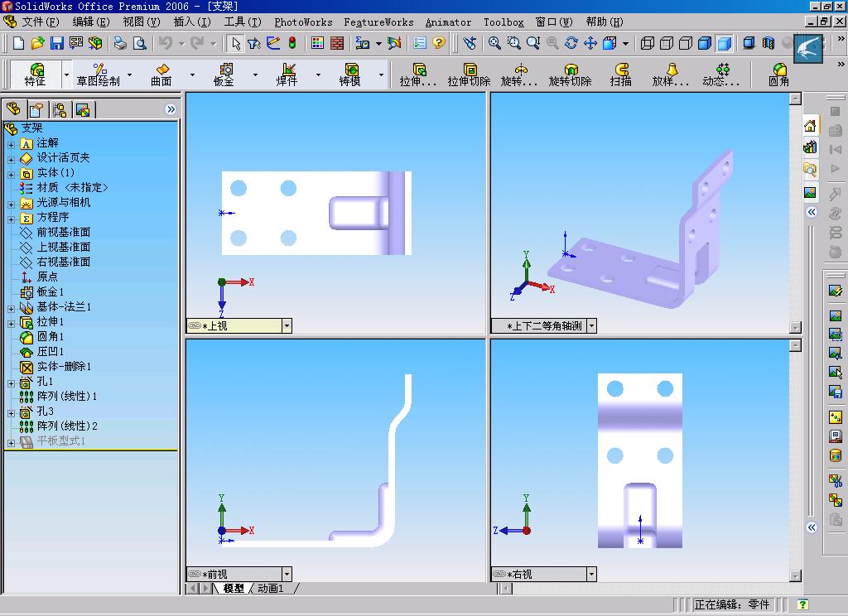This screenshot has width=848, height=616.
Task: Click the status bar help question mark
Action: point(803,604)
